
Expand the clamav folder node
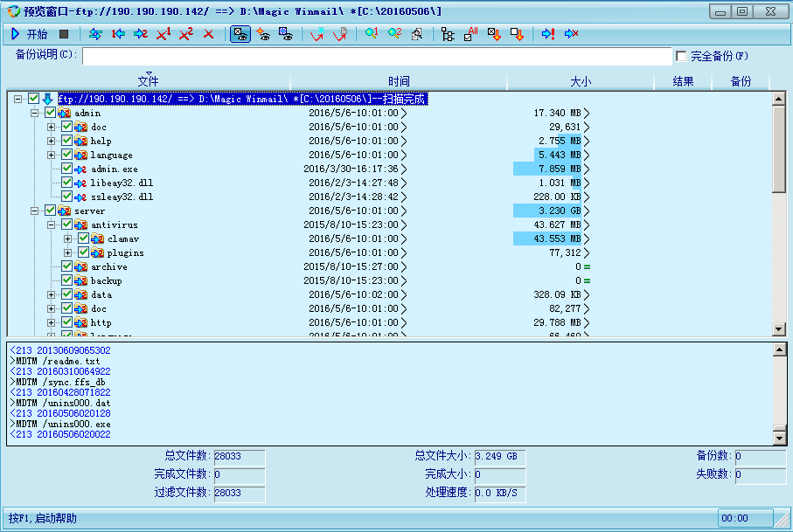(68, 238)
